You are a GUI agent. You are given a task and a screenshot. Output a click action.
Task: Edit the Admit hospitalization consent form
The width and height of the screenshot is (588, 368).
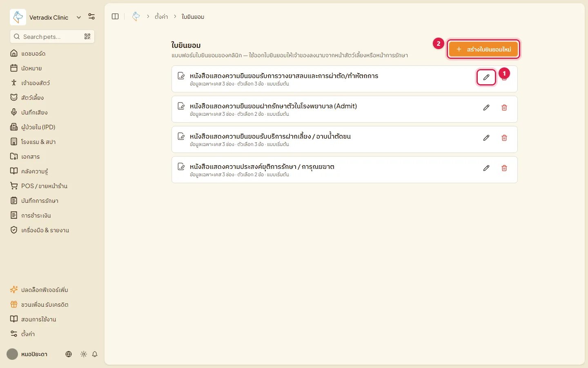point(486,108)
